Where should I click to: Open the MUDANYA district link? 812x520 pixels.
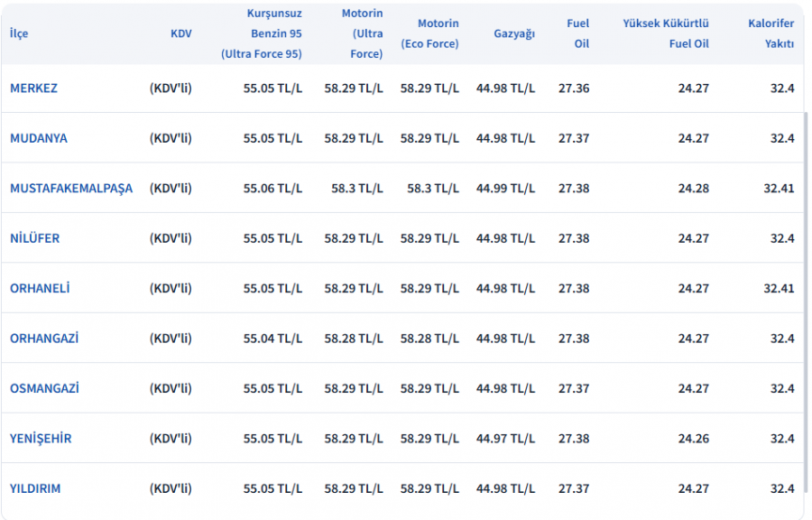38,138
